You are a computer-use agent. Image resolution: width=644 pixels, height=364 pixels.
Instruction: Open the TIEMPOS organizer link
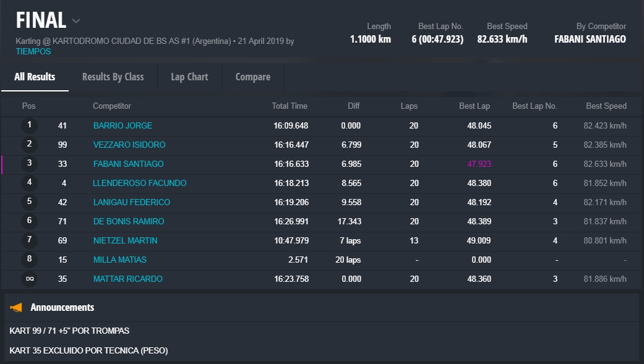(33, 52)
